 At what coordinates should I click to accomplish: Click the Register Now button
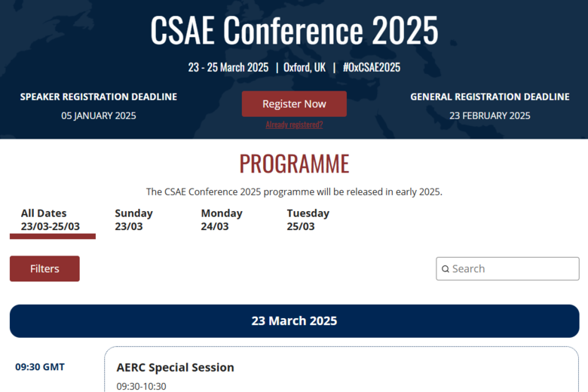[294, 104]
